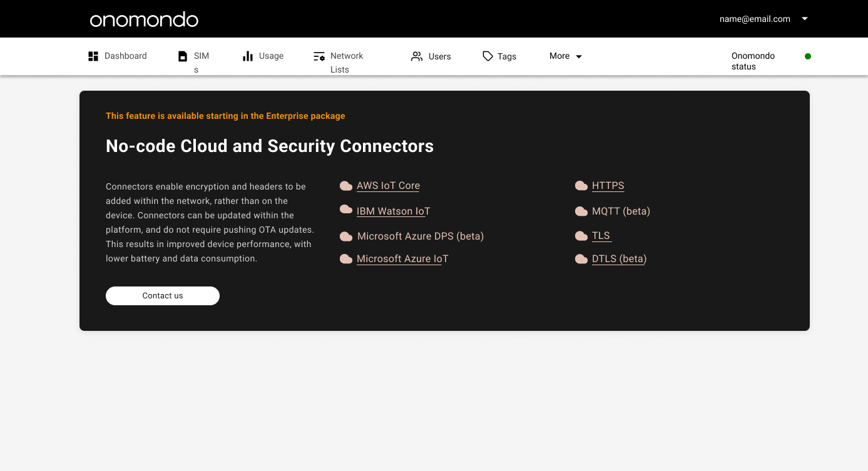The height and width of the screenshot is (471, 868).
Task: Click the SIM card icon
Action: tap(183, 56)
